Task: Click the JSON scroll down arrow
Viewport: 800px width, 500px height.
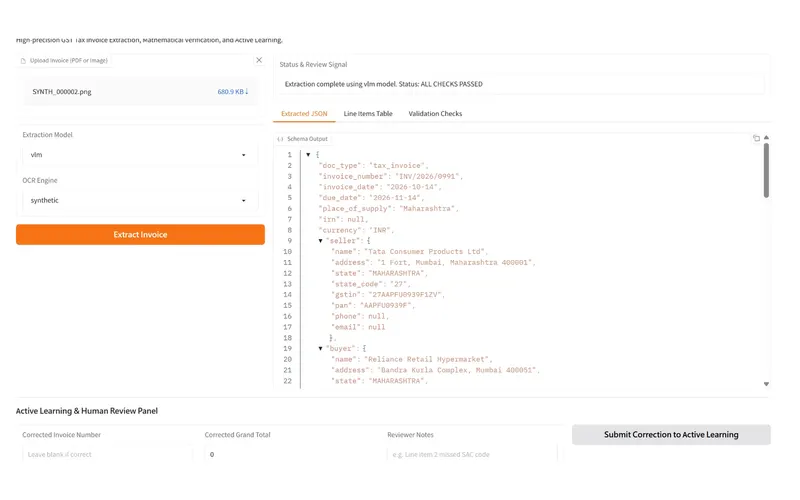Action: 766,384
